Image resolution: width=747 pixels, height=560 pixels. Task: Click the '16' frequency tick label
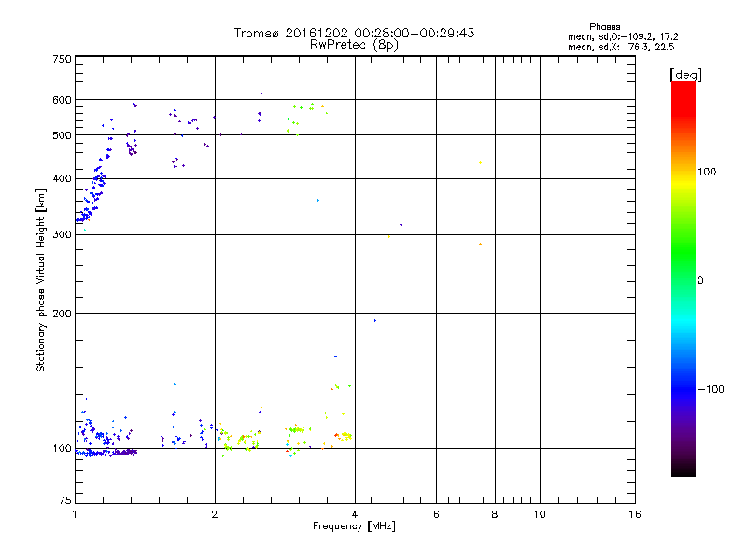635,514
